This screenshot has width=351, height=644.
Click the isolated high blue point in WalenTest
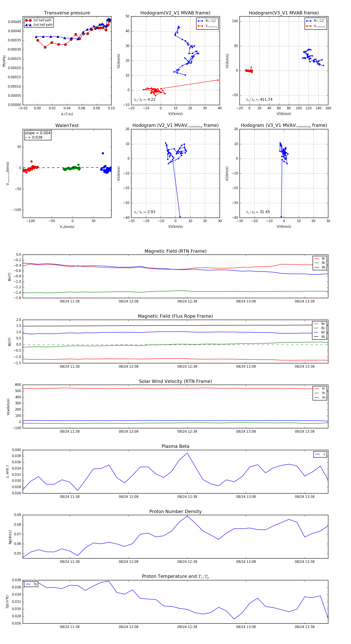(103, 153)
